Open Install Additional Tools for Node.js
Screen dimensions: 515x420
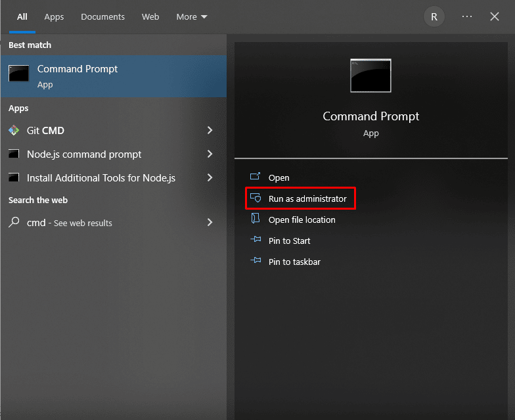coord(114,177)
